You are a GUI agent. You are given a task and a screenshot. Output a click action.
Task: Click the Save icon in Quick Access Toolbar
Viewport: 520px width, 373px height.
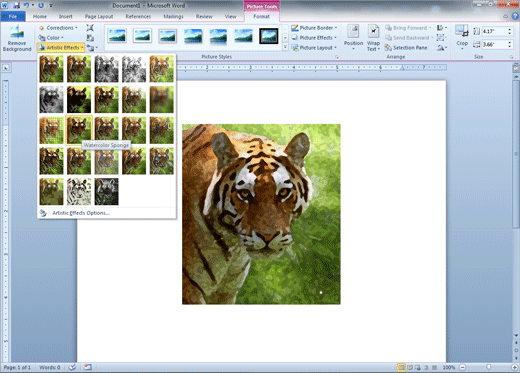click(17, 5)
